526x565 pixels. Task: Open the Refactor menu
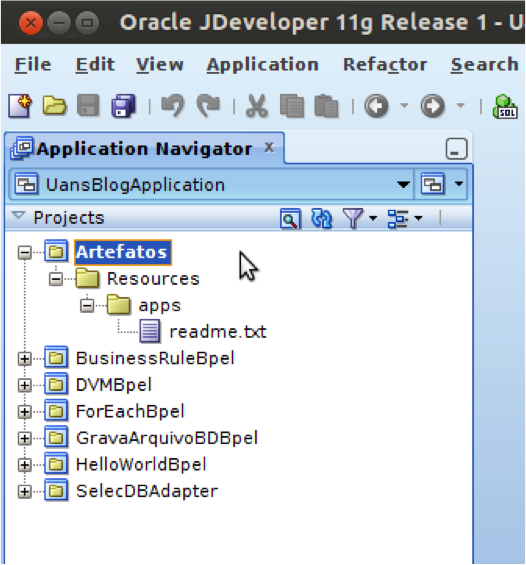click(385, 65)
